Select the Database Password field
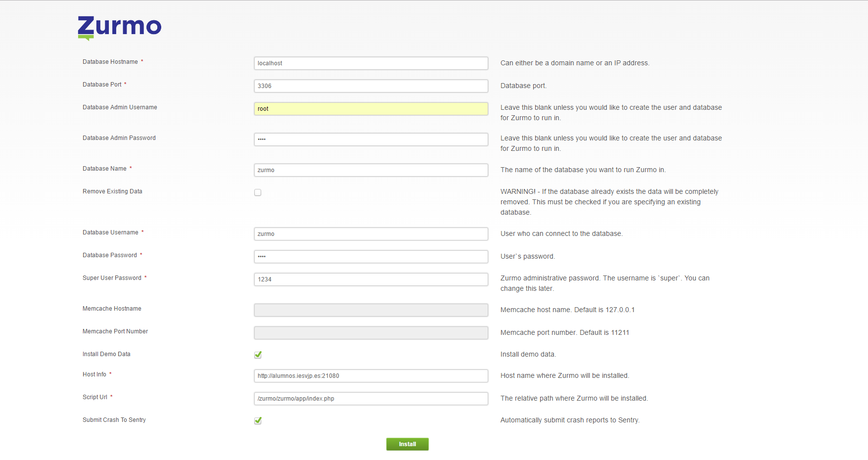This screenshot has width=868, height=460. (370, 257)
